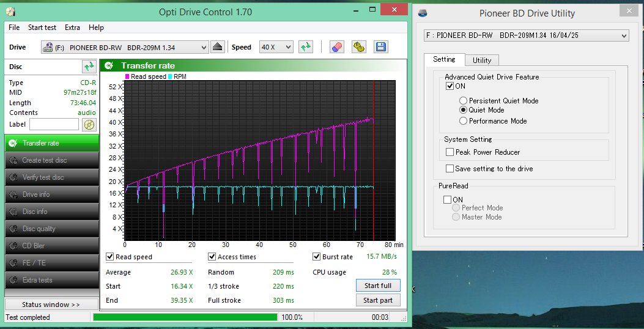This screenshot has height=329, width=644.
Task: Open the File menu
Action: point(14,28)
